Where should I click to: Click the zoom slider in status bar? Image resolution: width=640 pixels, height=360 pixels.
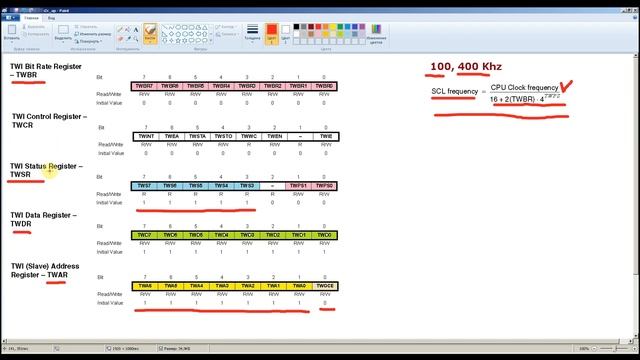click(x=615, y=349)
